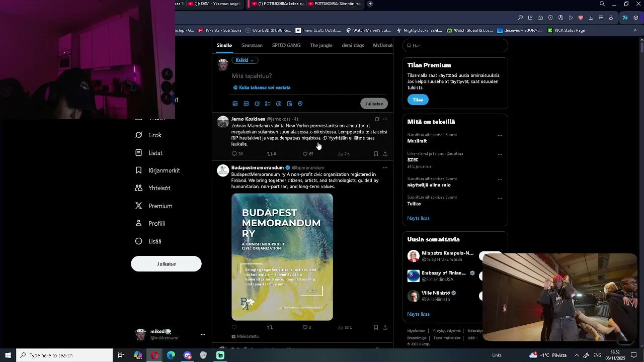Switch to Seurataan tab

252,45
